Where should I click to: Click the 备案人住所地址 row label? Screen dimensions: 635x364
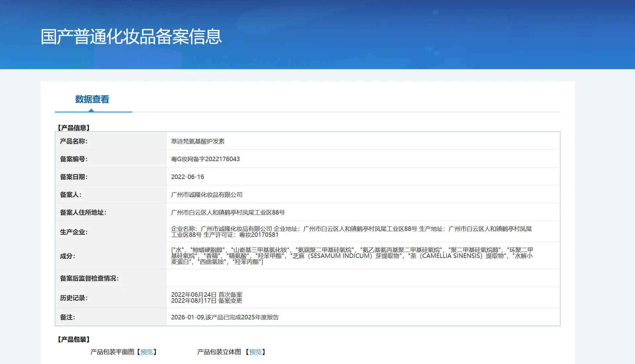83,213
